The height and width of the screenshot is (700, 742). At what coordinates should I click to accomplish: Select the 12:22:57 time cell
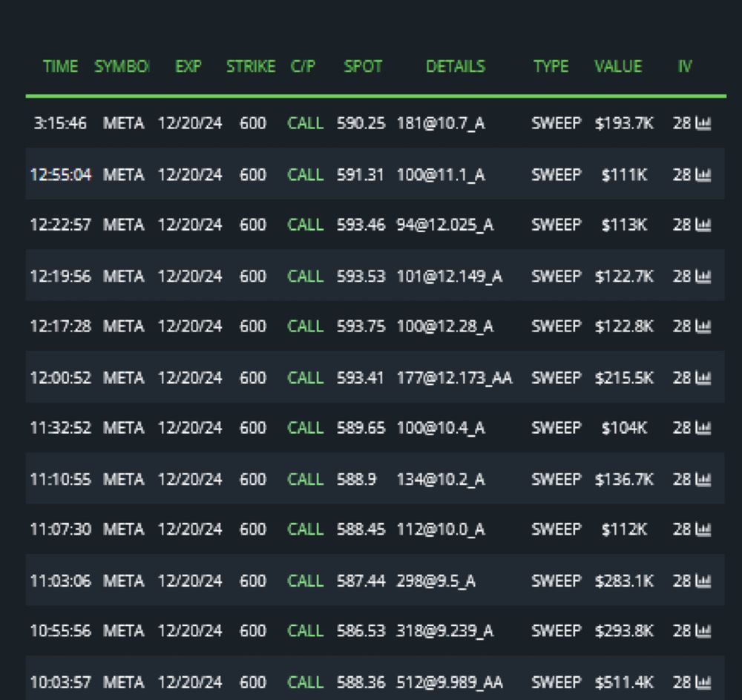61,225
